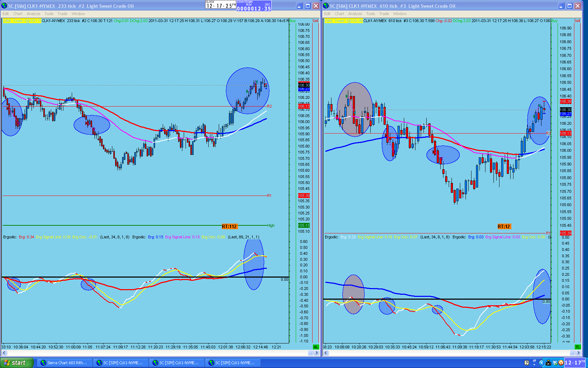The height and width of the screenshot is (368, 588).
Task: Switch to Sierra Chart 683 taskbar button
Action: click(x=65, y=363)
